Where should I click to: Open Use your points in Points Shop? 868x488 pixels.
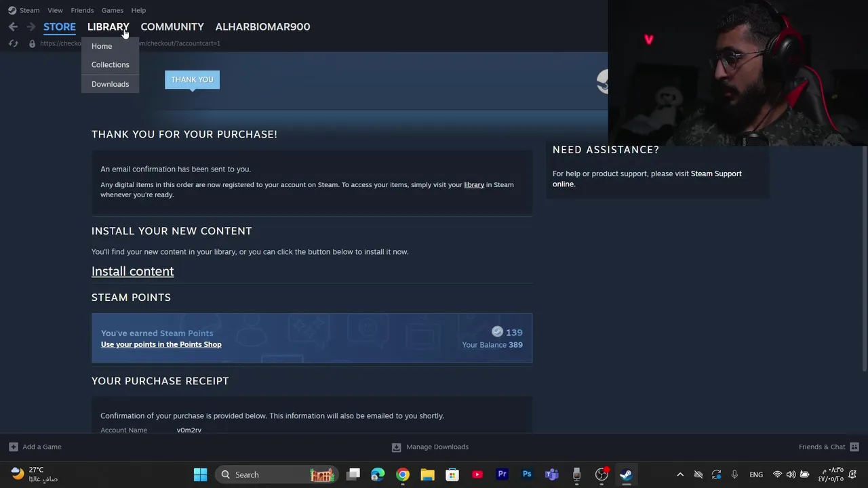pos(161,344)
